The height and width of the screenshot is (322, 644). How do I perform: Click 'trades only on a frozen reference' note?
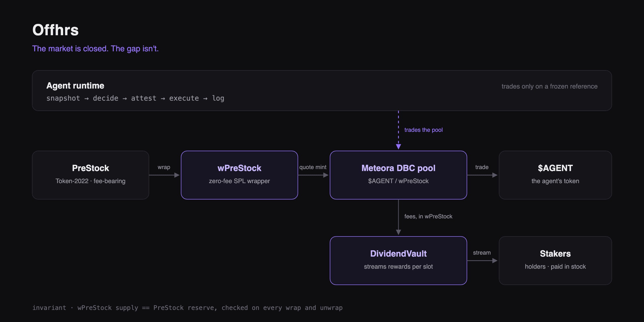click(549, 86)
